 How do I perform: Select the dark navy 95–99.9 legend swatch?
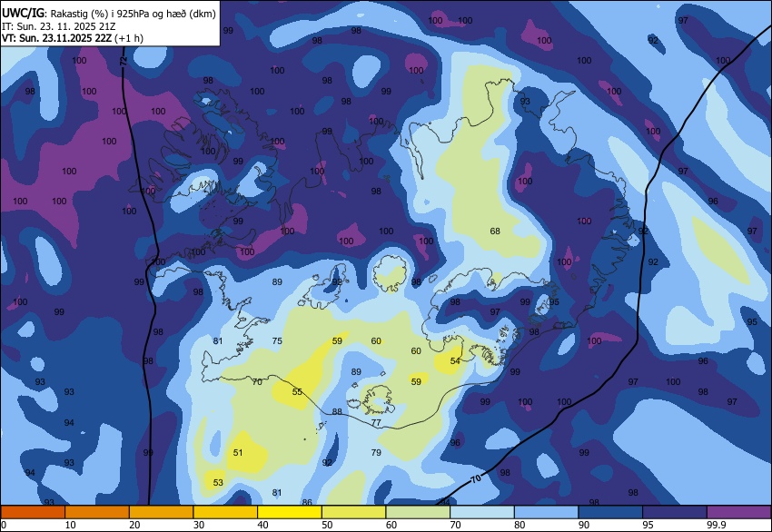[x=675, y=512]
